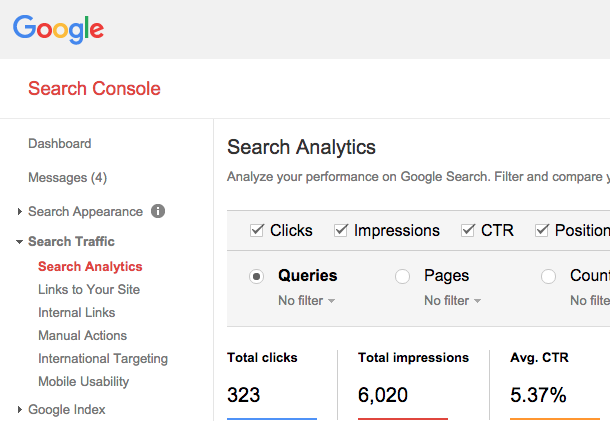
Task: Open Messages (4) in sidebar
Action: [x=67, y=178]
